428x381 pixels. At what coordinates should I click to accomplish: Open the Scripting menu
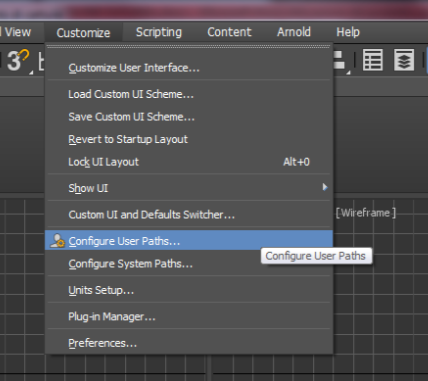pyautogui.click(x=159, y=32)
